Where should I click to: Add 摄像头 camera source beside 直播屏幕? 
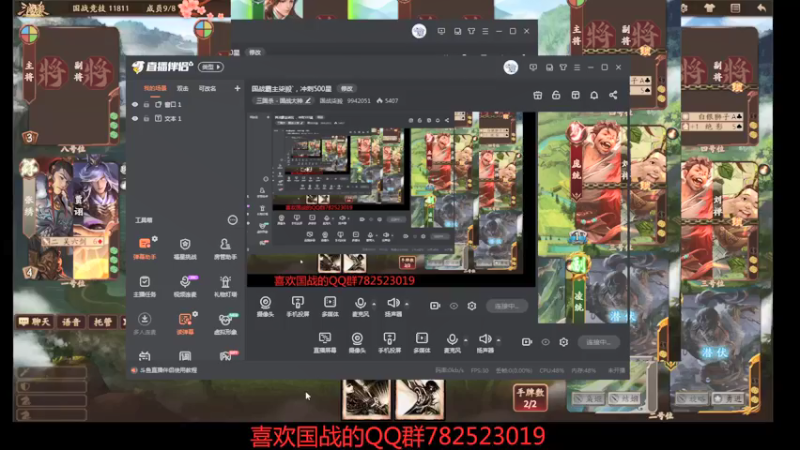(357, 343)
